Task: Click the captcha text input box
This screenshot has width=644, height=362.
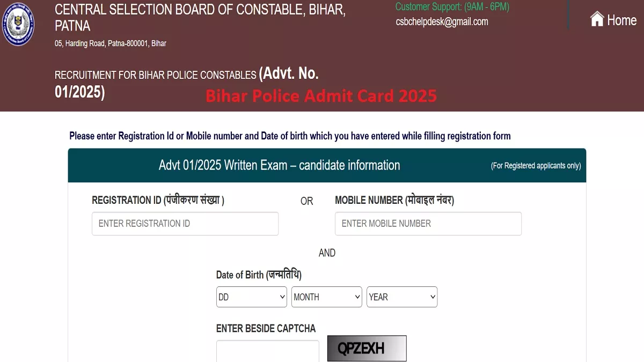Action: [x=268, y=351]
